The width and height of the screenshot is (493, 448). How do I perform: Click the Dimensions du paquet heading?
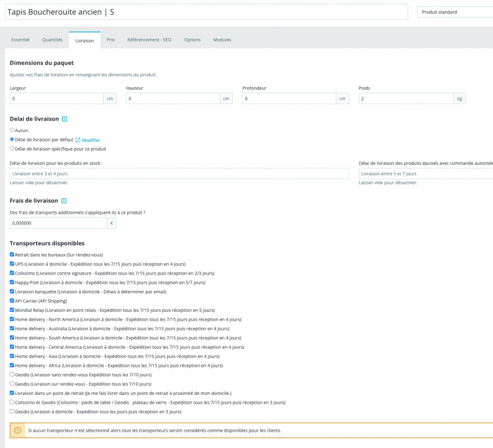click(42, 63)
